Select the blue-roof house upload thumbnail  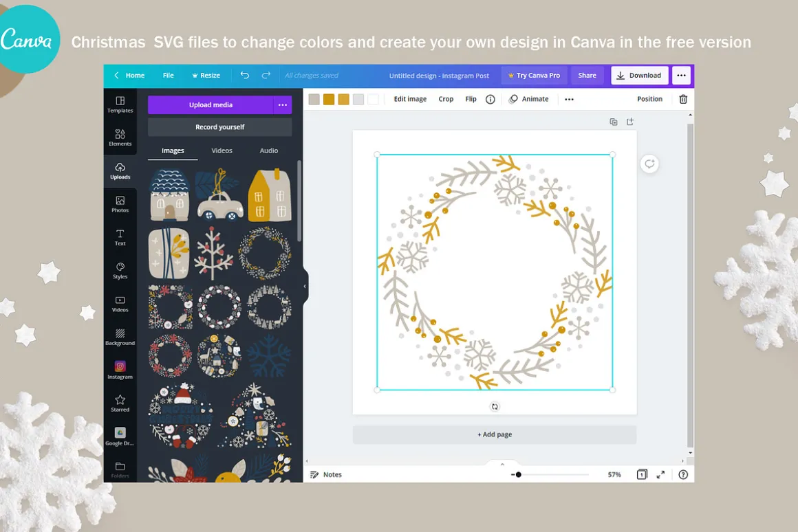point(170,195)
